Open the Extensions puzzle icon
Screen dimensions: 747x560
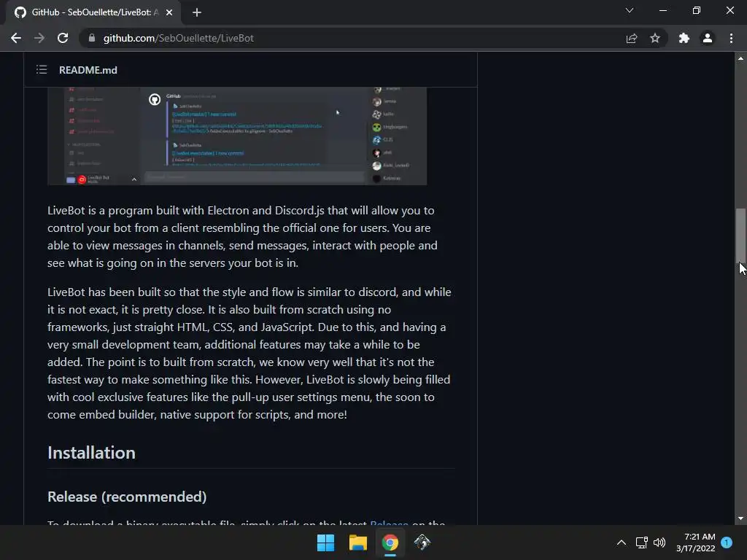pyautogui.click(x=684, y=38)
